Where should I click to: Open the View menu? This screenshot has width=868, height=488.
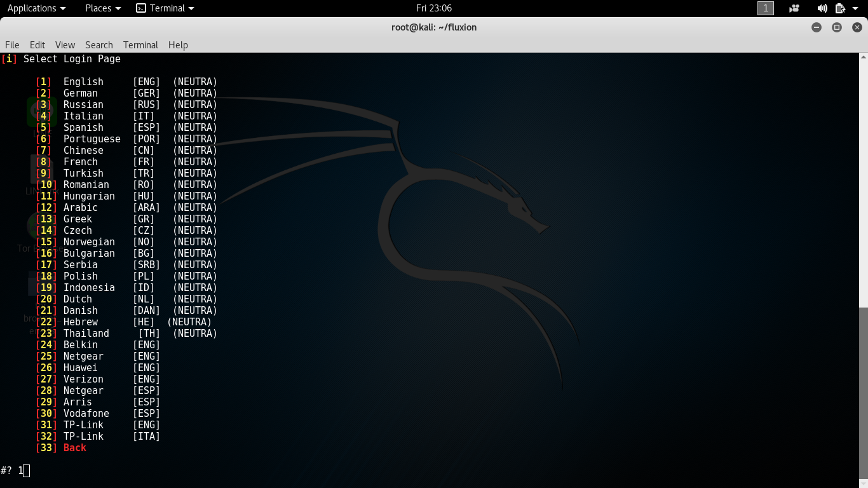coord(65,44)
